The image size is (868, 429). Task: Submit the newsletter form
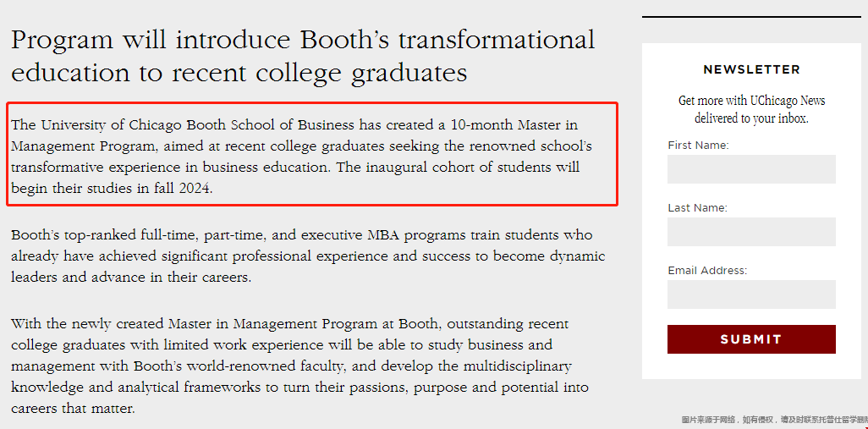[x=751, y=339]
